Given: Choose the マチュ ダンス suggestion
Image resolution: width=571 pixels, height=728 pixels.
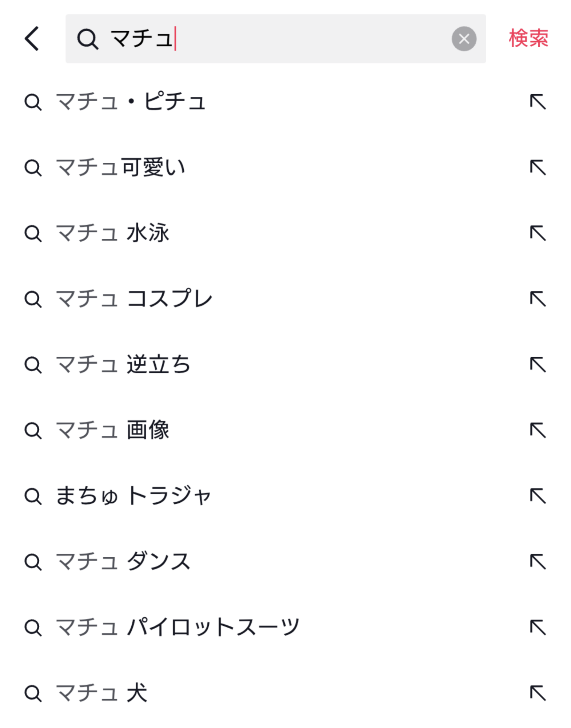Looking at the screenshot, I should [123, 562].
